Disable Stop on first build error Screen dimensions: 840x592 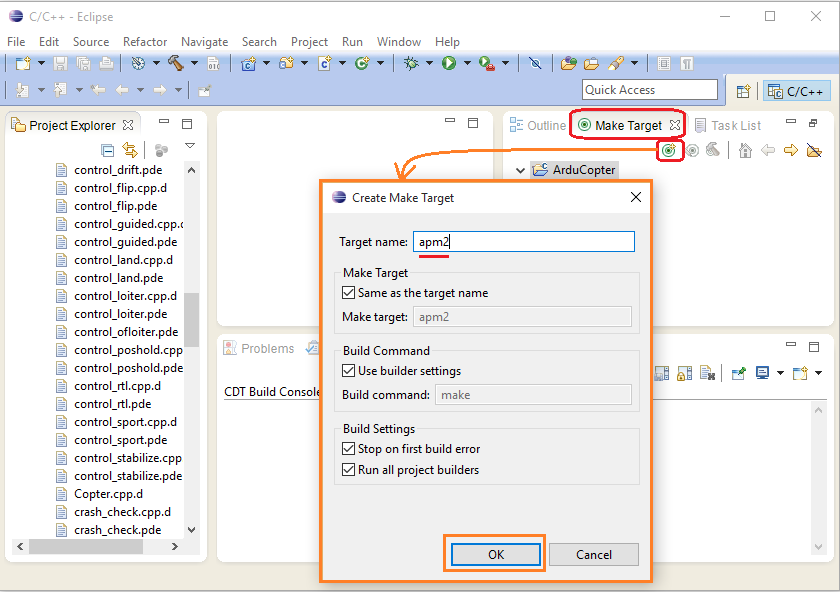(349, 449)
